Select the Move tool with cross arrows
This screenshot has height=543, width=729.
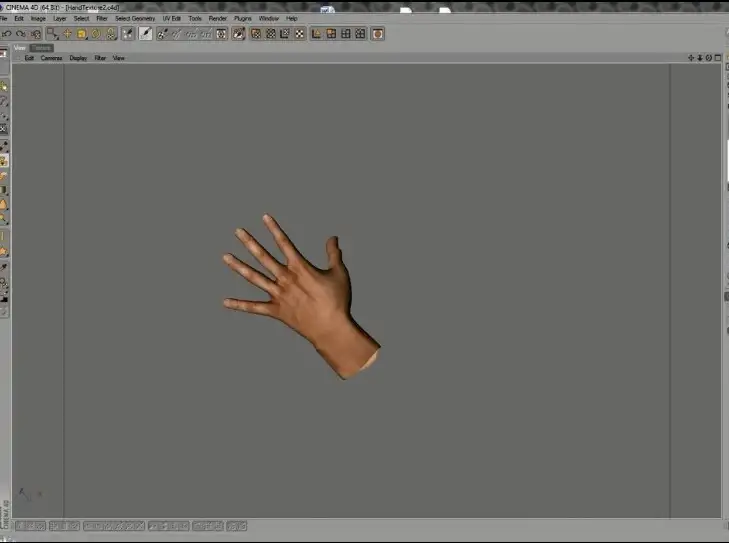click(67, 33)
